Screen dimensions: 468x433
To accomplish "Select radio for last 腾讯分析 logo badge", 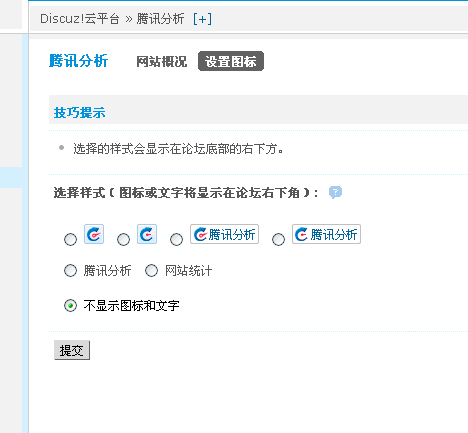I will pos(278,239).
